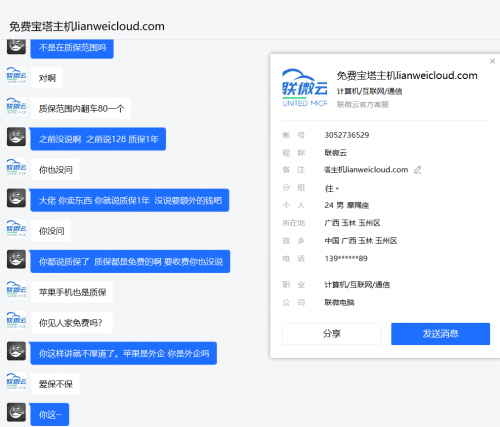This screenshot has width=500, height=427.
Task: Click the phone number 139******89
Action: 346,258
